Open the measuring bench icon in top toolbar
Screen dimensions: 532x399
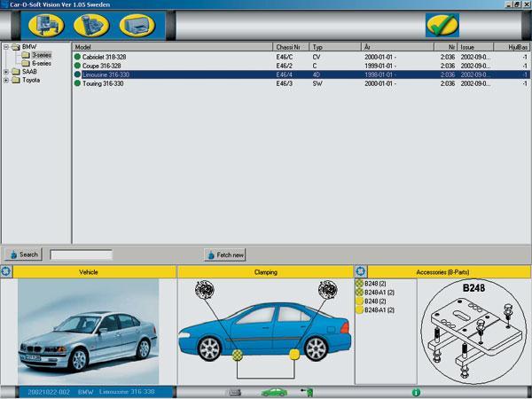pyautogui.click(x=46, y=25)
